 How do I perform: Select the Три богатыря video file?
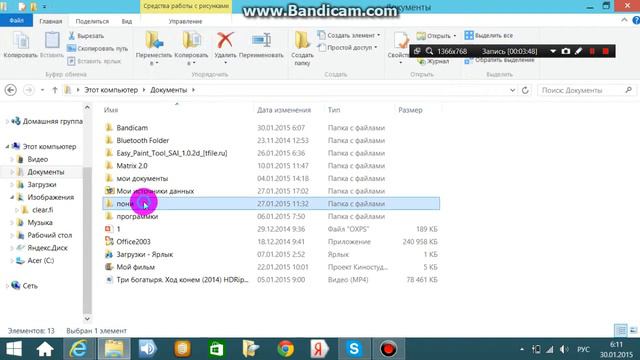[x=271, y=280]
